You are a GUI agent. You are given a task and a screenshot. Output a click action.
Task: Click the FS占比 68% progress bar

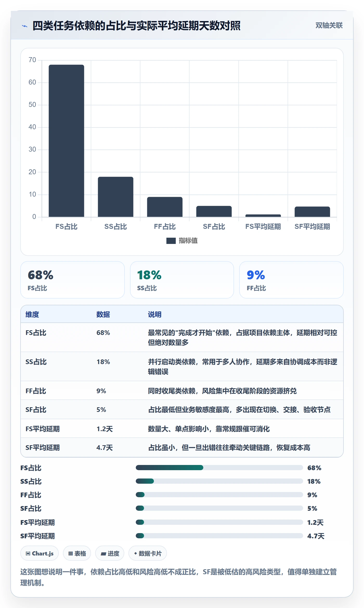click(219, 468)
